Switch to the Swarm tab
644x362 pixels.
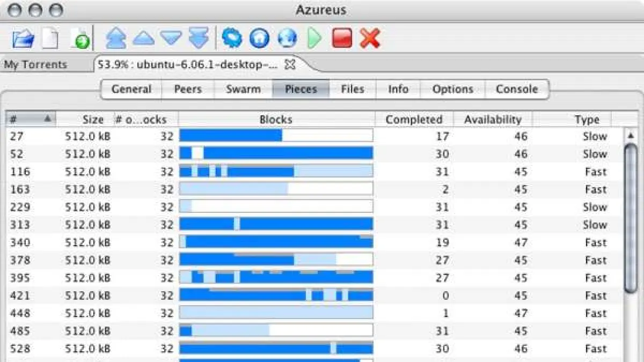click(243, 90)
